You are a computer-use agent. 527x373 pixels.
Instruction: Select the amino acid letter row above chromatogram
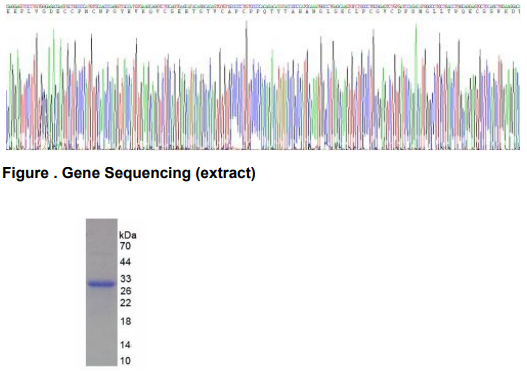point(263,11)
